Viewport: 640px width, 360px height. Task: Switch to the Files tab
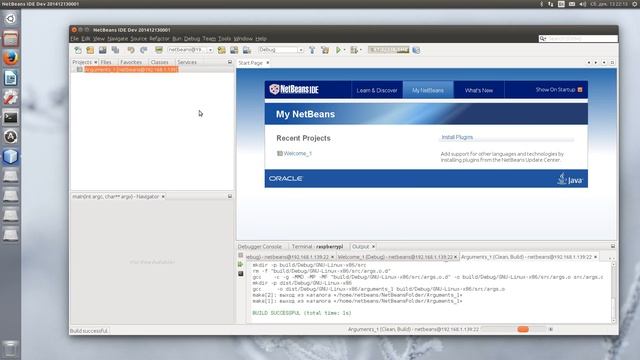(106, 62)
